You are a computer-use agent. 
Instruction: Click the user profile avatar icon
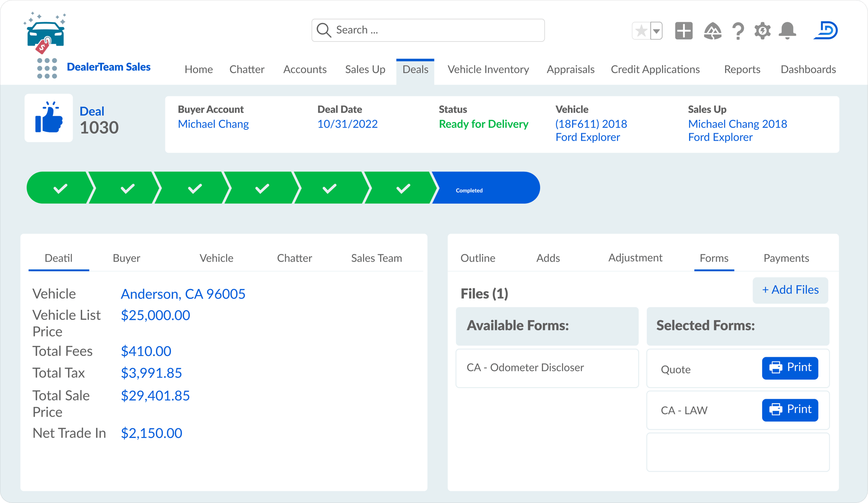(825, 30)
